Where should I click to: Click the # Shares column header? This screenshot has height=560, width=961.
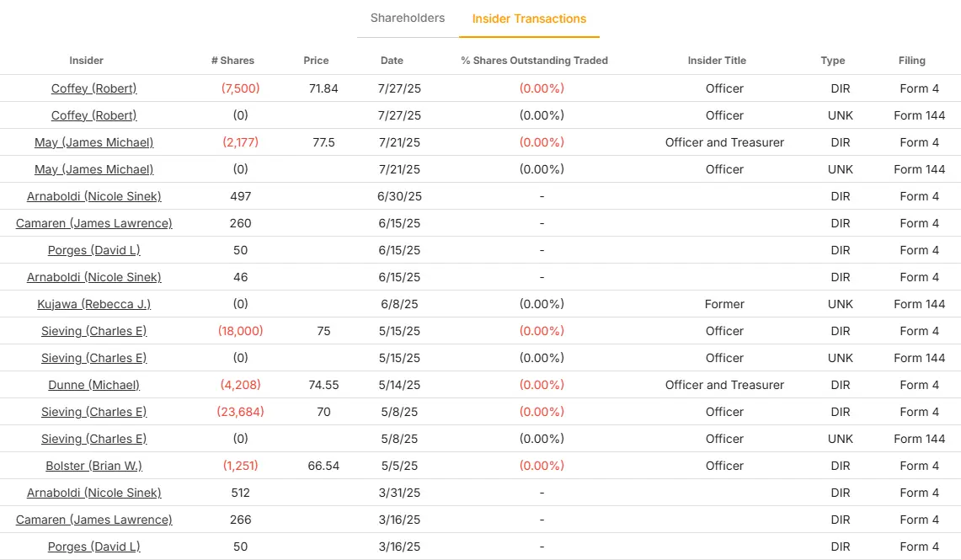pyautogui.click(x=232, y=61)
